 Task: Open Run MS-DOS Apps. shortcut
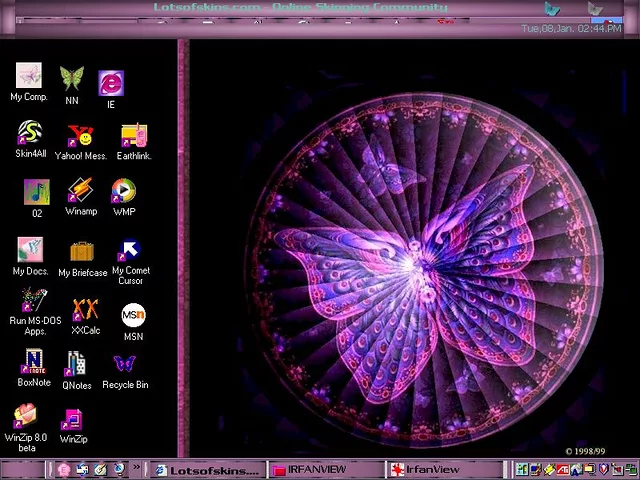[35, 302]
